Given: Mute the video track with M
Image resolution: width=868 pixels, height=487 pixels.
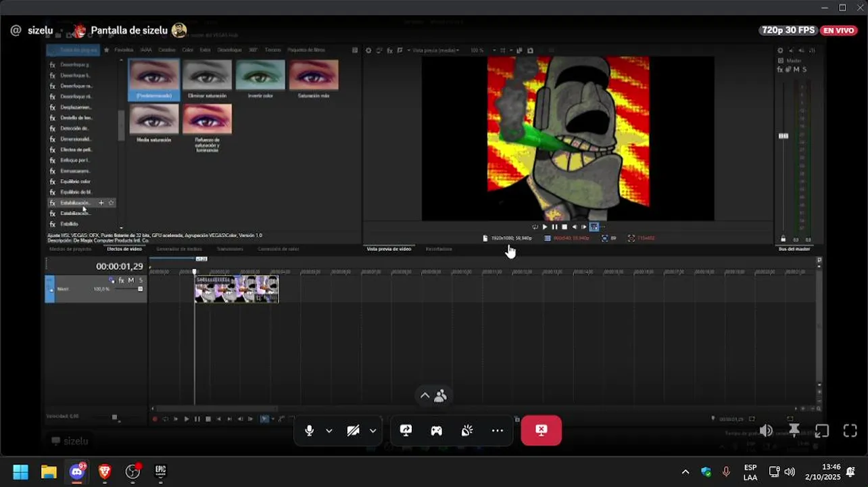Looking at the screenshot, I should click(131, 280).
